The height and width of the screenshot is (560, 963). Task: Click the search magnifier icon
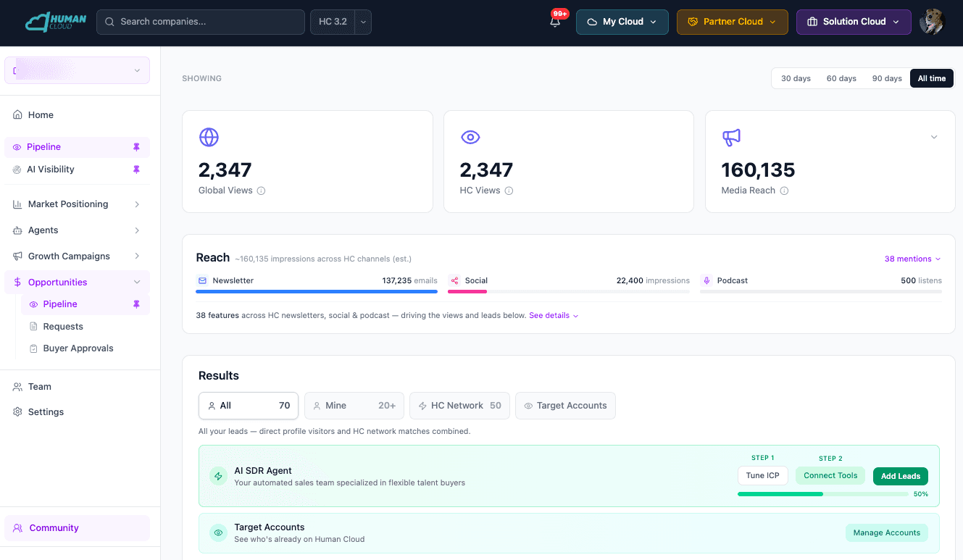110,22
